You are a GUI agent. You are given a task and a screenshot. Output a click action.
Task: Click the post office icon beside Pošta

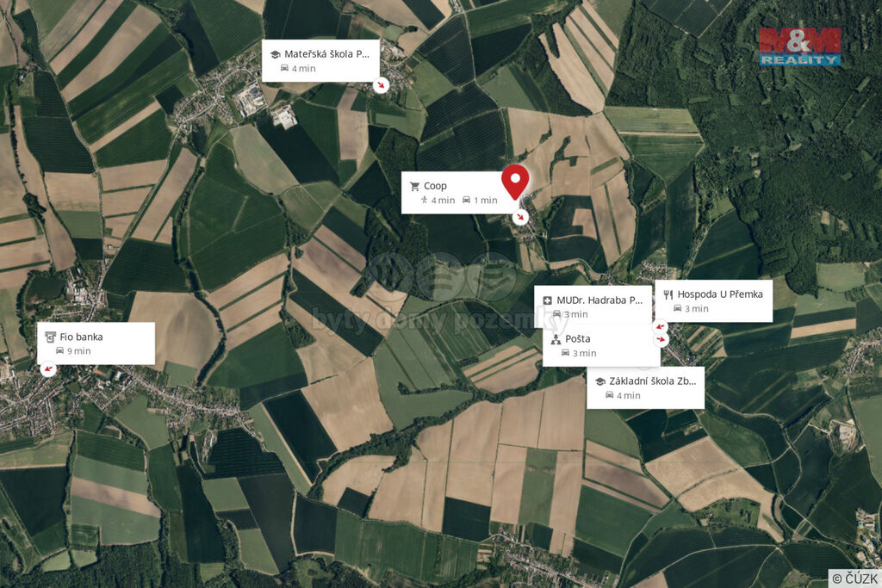click(556, 339)
